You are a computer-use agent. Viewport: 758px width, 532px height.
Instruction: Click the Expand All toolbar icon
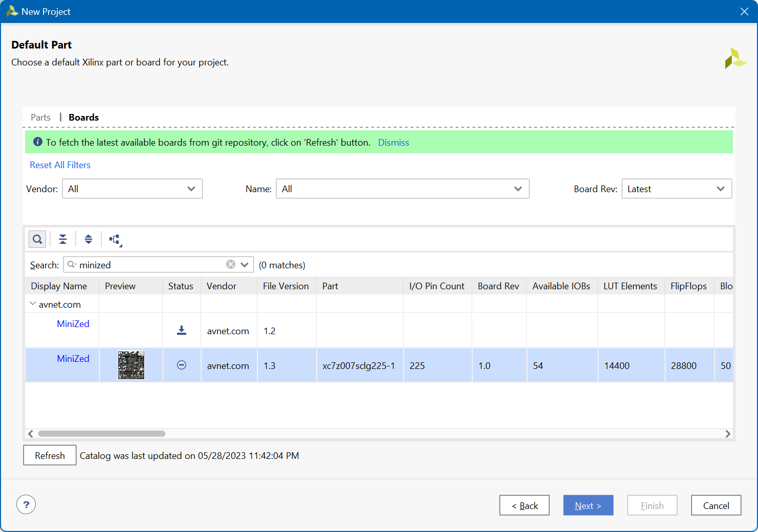tap(88, 239)
